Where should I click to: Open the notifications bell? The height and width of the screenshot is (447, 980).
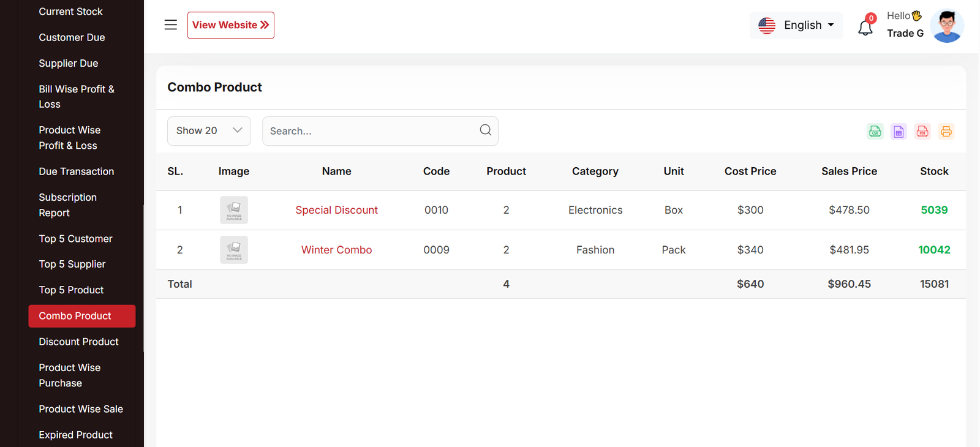tap(865, 28)
